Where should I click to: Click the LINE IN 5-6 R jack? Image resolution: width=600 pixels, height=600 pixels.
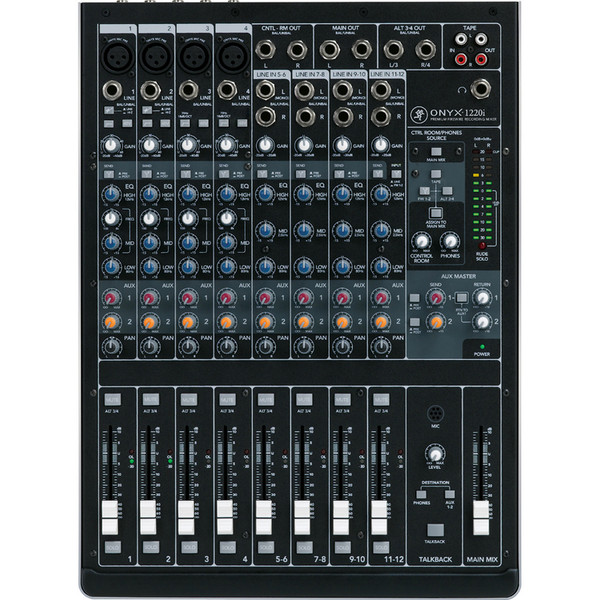(265, 116)
